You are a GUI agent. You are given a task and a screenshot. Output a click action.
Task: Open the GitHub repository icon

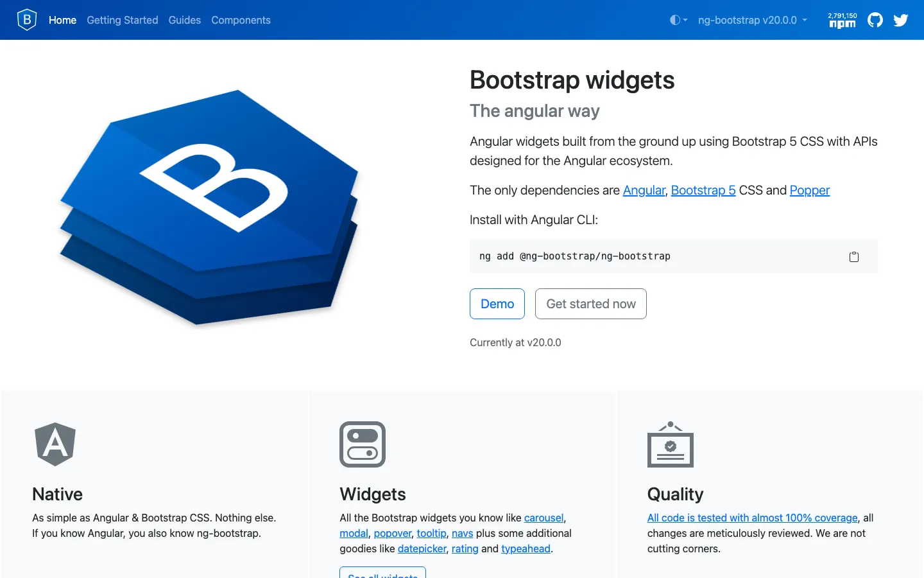pos(875,20)
